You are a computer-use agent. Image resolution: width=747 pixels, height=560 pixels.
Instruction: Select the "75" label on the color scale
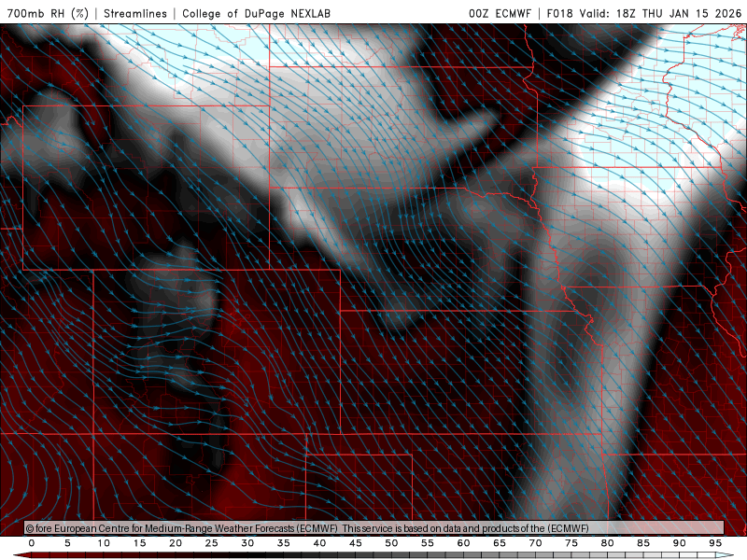coord(571,543)
